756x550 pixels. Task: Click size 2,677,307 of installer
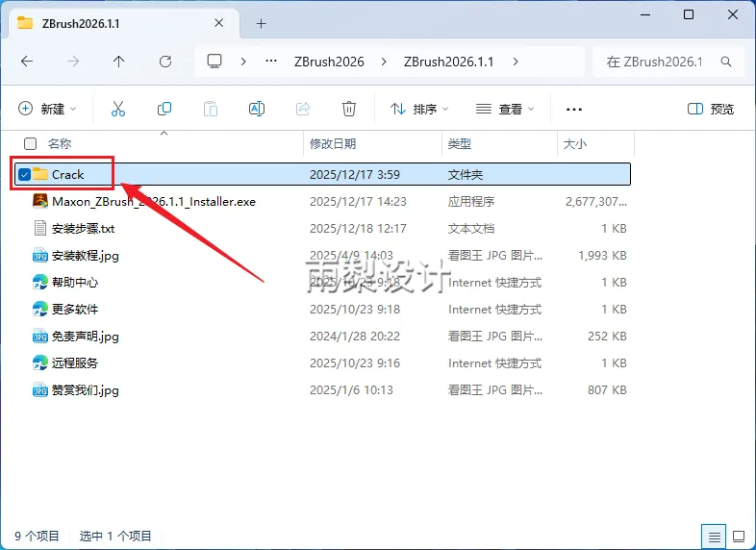coord(596,202)
